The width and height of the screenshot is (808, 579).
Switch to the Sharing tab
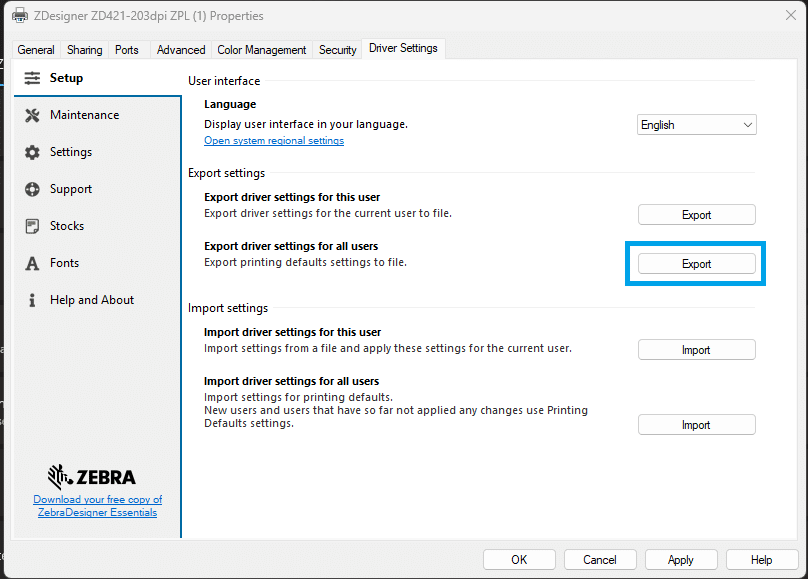(x=85, y=50)
